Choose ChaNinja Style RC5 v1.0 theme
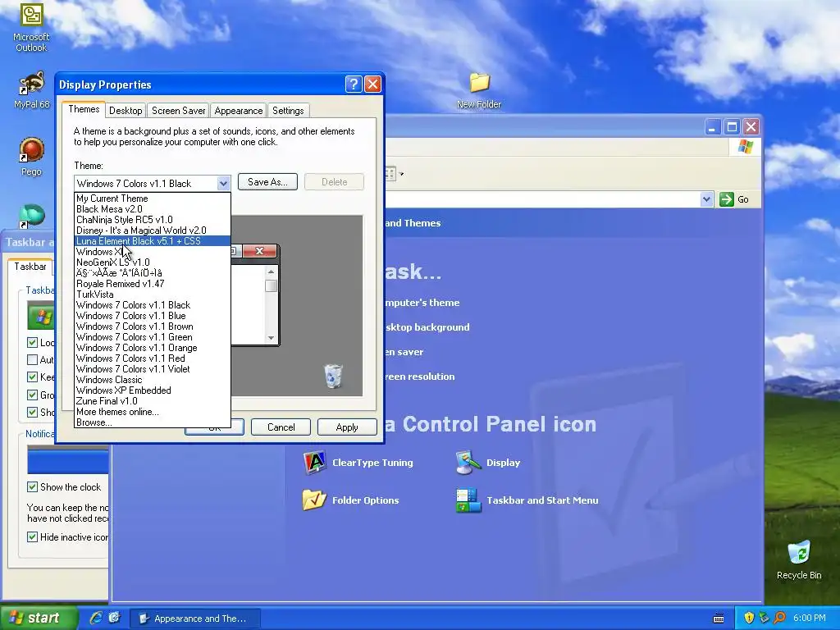The width and height of the screenshot is (840, 630). click(x=152, y=220)
